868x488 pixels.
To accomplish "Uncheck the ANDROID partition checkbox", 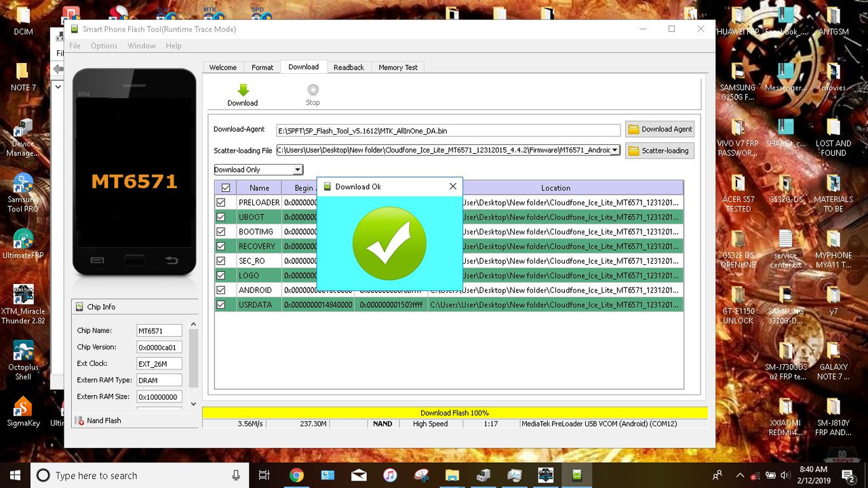I will [221, 290].
